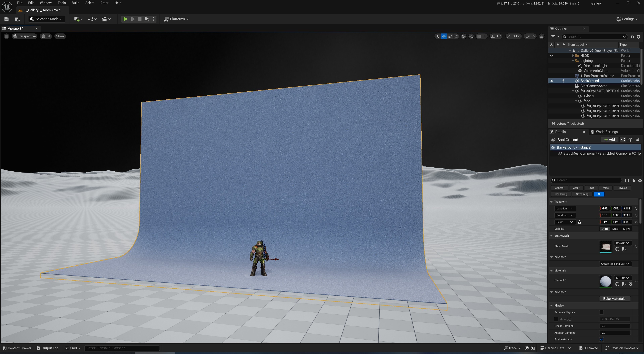
Task: Activate the Translate (move) tool
Action: coord(444,36)
